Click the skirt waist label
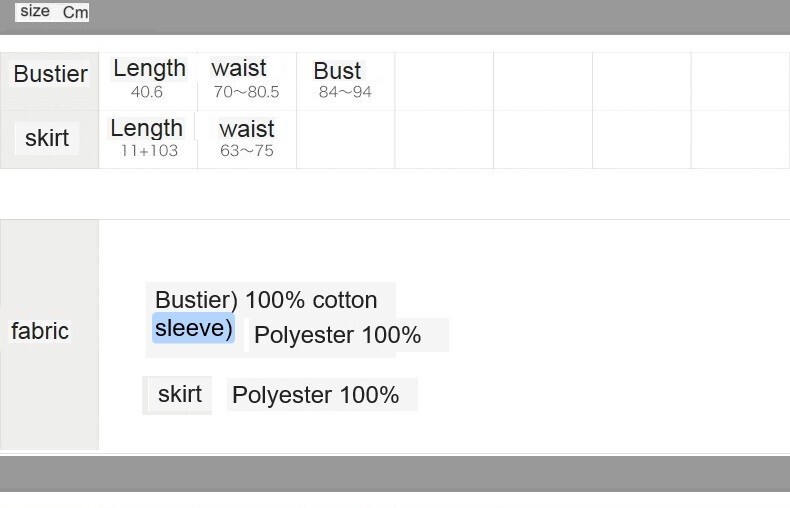 (247, 129)
